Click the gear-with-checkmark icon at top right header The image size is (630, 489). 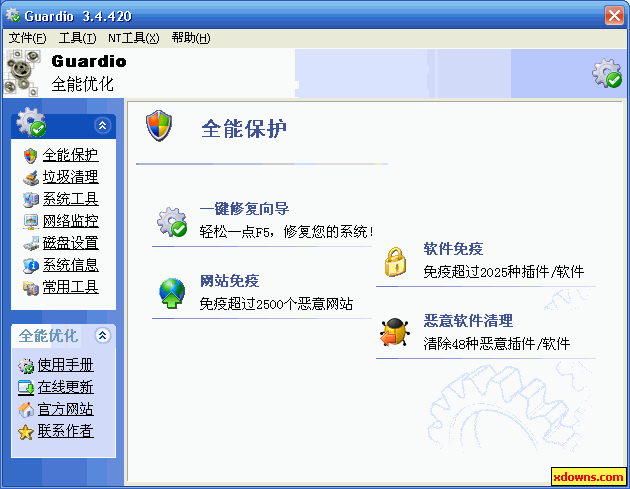(607, 73)
